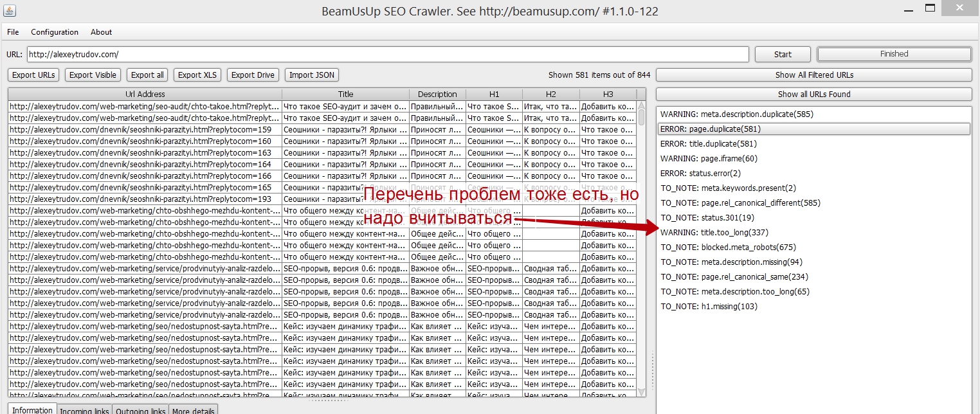Click the Import JSON button
The image size is (980, 414).
312,75
